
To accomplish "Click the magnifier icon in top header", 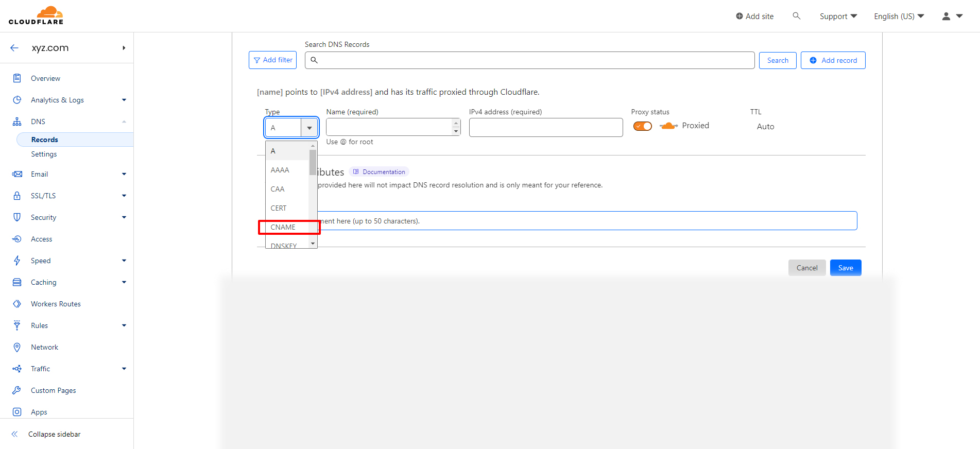I will pyautogui.click(x=796, y=16).
